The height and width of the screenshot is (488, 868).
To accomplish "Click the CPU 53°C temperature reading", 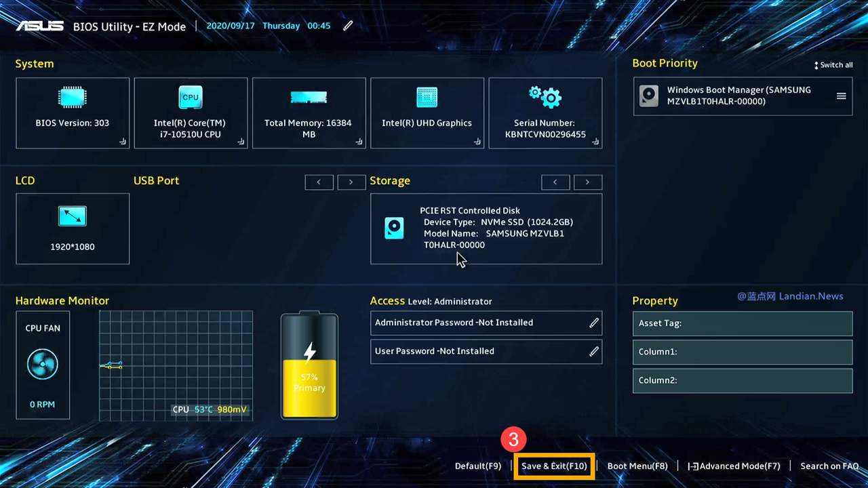I will click(193, 410).
